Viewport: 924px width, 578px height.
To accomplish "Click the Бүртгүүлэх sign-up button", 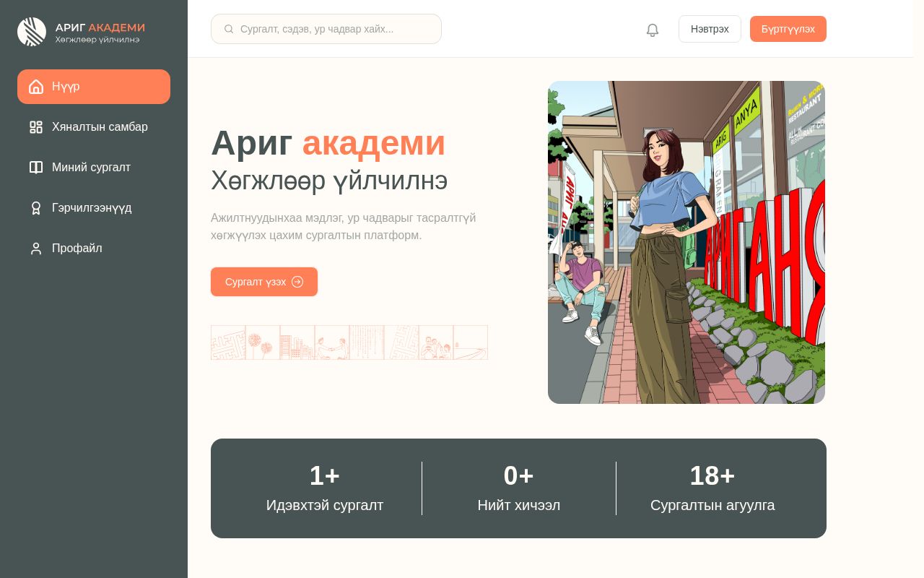I will 788,29.
